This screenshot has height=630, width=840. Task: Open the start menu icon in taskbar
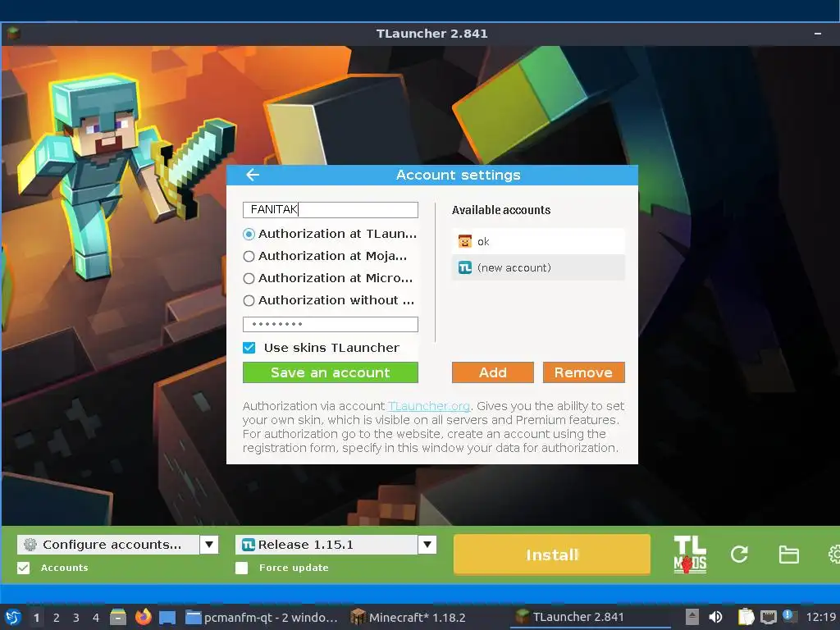pyautogui.click(x=13, y=617)
